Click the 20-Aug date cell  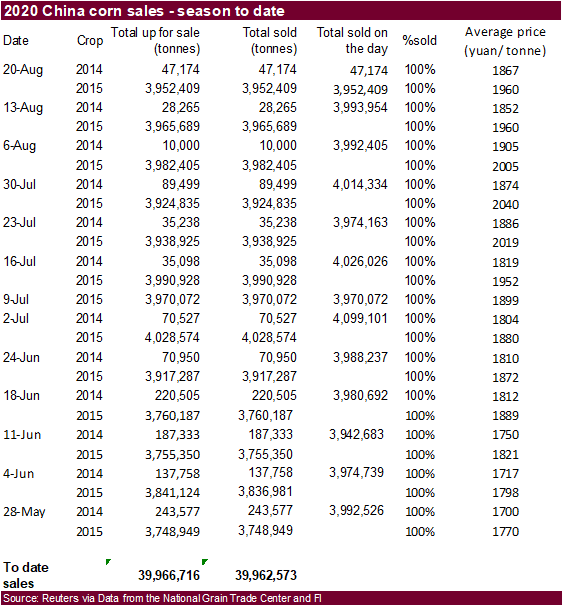click(23, 70)
